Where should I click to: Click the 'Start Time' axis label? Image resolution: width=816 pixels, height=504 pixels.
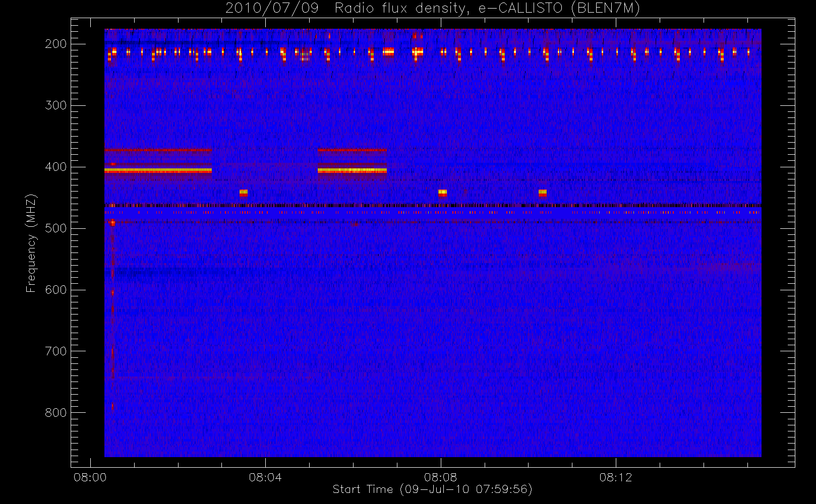pyautogui.click(x=432, y=489)
